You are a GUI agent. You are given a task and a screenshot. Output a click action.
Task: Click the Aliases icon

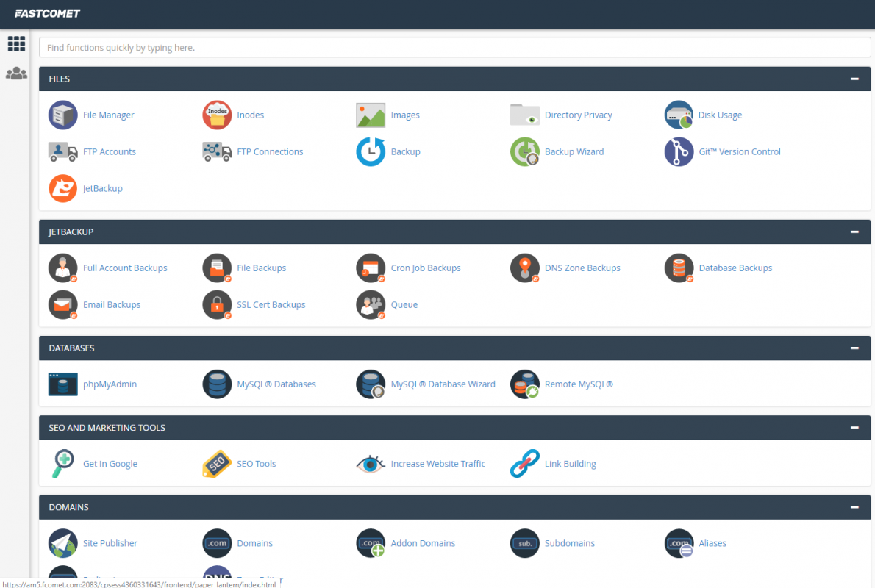pos(679,543)
